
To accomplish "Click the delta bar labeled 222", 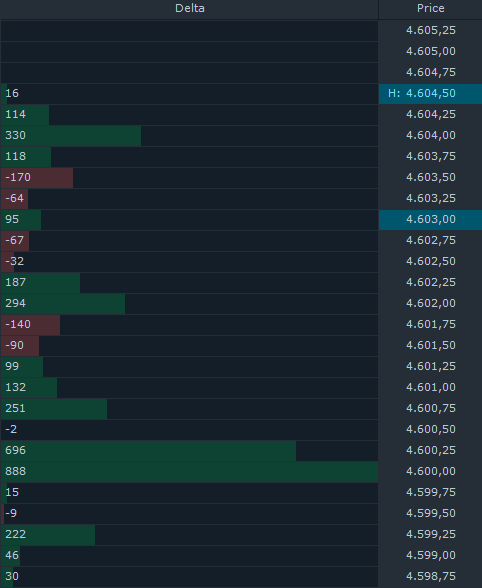I will tap(48, 534).
